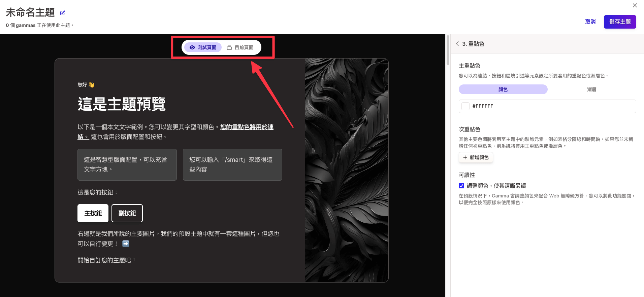Image resolution: width=644 pixels, height=297 pixels.
Task: Switch preview to 目前頁面
Action: pos(240,47)
